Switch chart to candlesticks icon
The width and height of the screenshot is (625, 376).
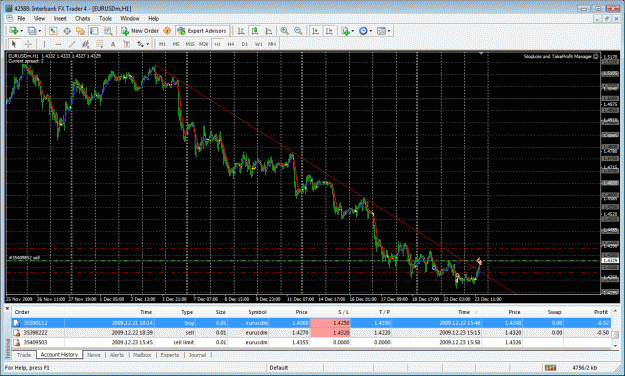(x=255, y=31)
